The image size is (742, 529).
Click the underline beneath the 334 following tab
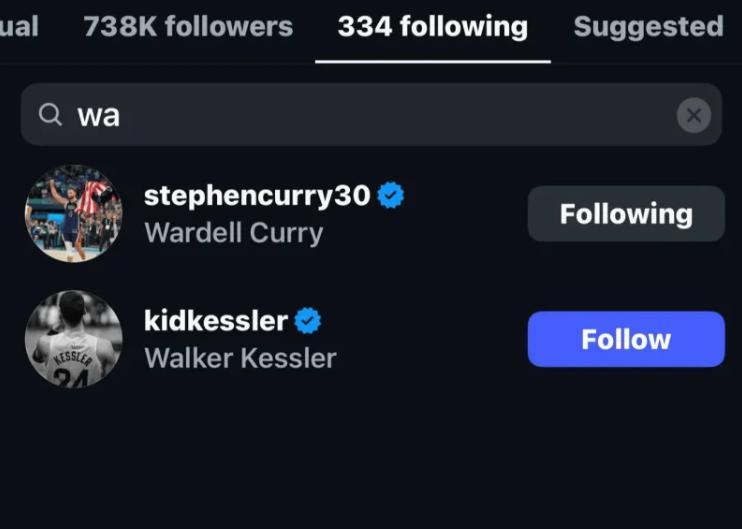(x=432, y=61)
